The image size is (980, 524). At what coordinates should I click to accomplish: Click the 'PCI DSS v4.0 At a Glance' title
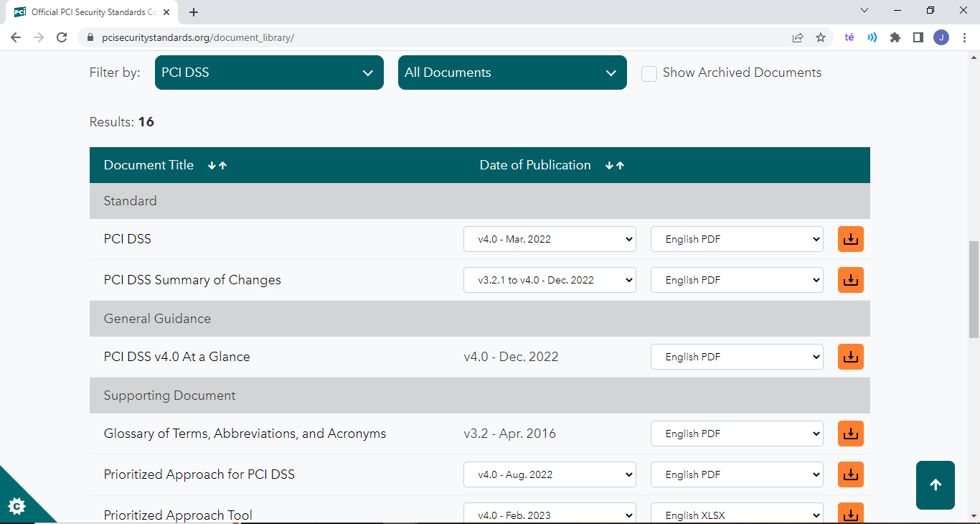point(177,357)
